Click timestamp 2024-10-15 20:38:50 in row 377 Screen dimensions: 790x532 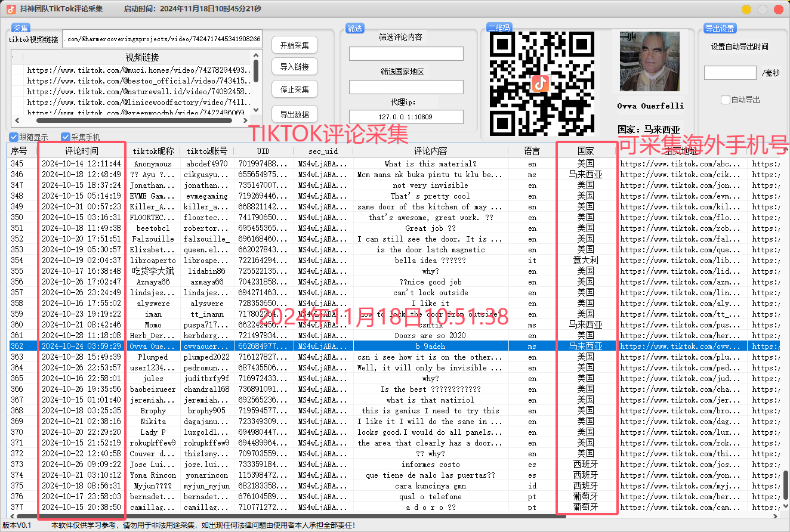tap(82, 507)
